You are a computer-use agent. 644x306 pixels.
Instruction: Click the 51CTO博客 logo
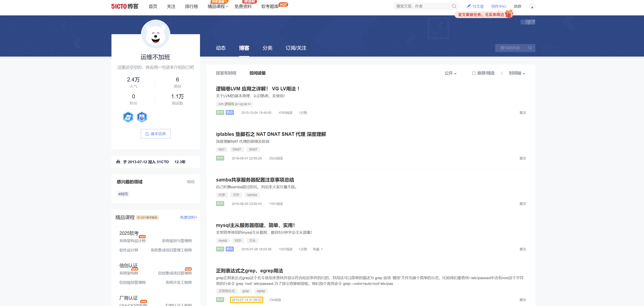click(125, 6)
